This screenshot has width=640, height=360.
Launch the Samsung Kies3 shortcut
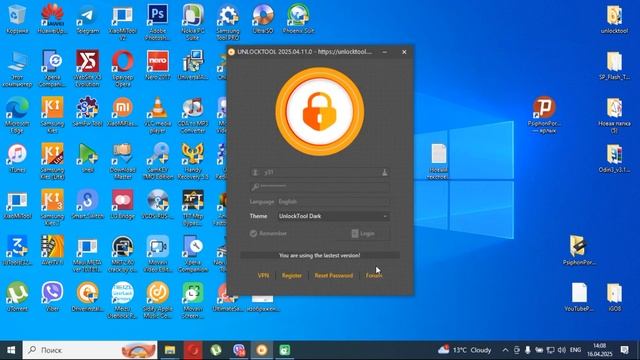[x=52, y=208]
